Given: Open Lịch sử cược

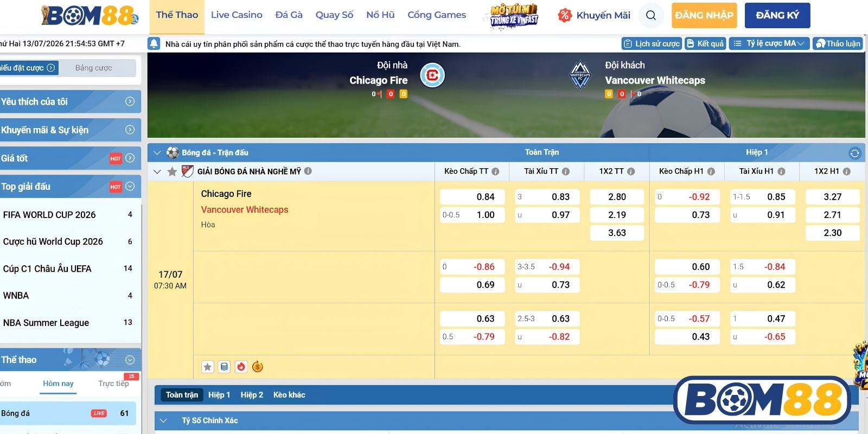Looking at the screenshot, I should click(x=652, y=43).
